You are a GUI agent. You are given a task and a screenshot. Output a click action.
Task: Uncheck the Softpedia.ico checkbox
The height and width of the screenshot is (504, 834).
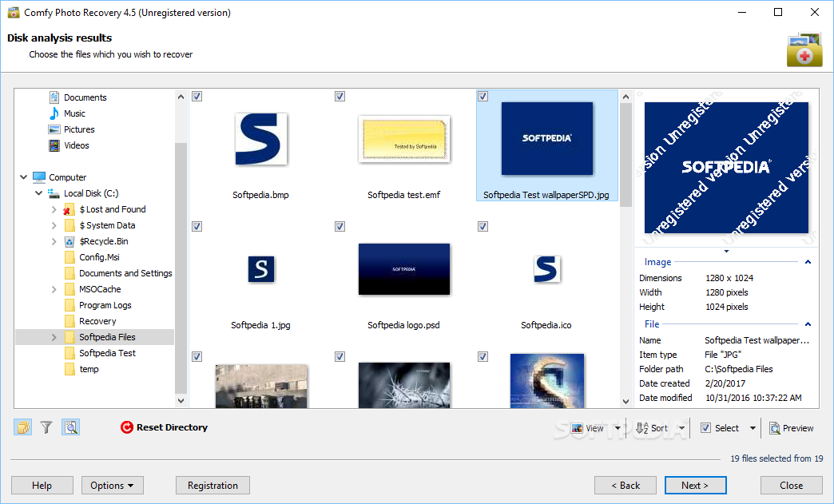click(483, 227)
